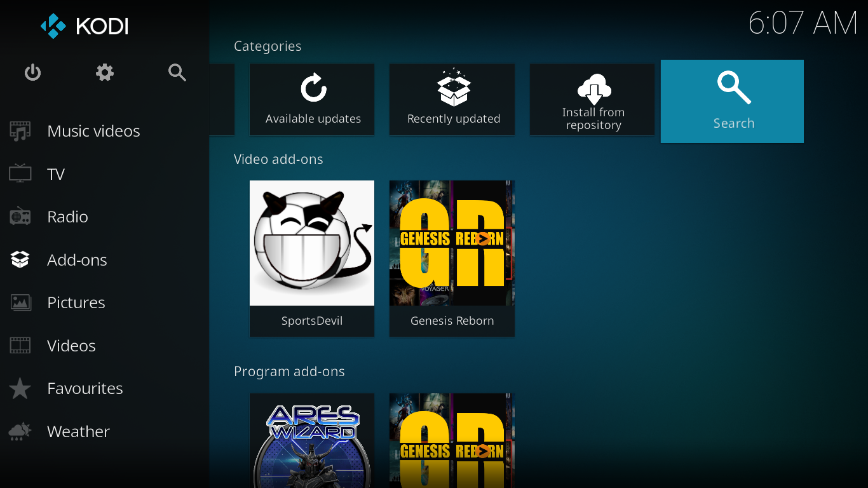Choose Install from repository
868x488 pixels.
tap(592, 99)
